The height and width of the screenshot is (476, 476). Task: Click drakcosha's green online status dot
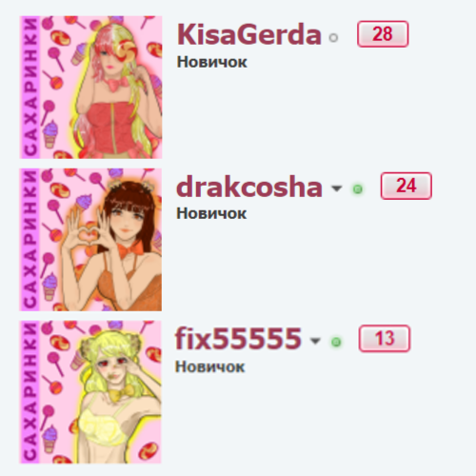[358, 189]
